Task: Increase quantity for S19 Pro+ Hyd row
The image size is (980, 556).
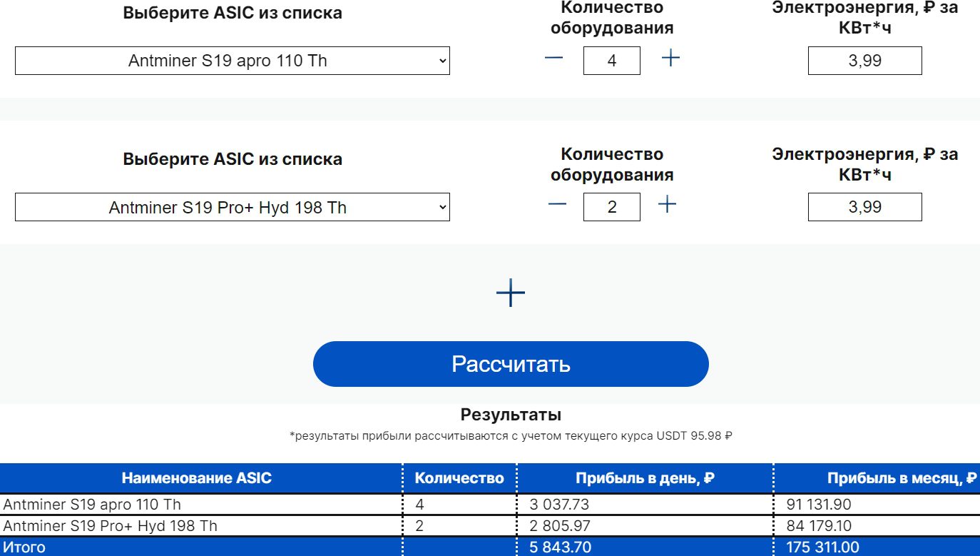Action: [x=667, y=204]
